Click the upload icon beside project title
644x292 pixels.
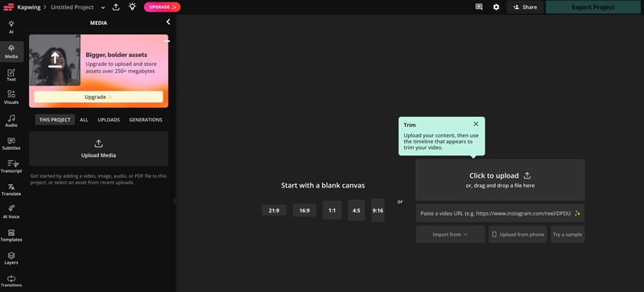116,7
